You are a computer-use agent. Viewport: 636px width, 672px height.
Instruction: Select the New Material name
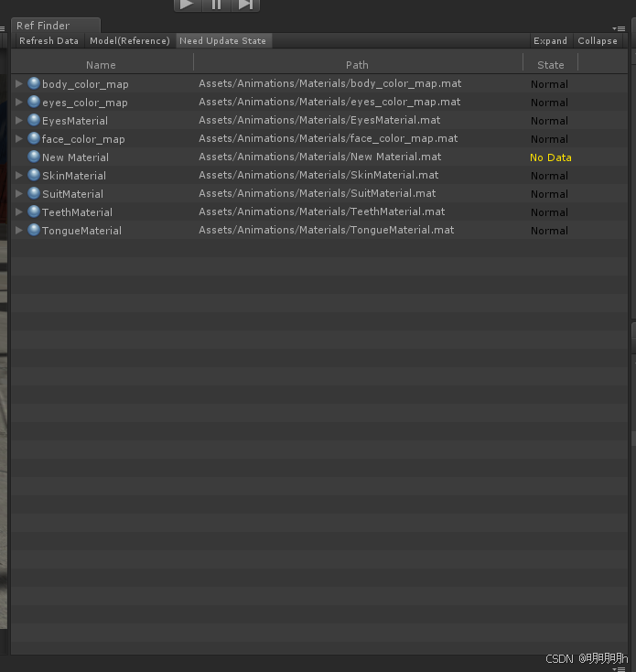75,157
